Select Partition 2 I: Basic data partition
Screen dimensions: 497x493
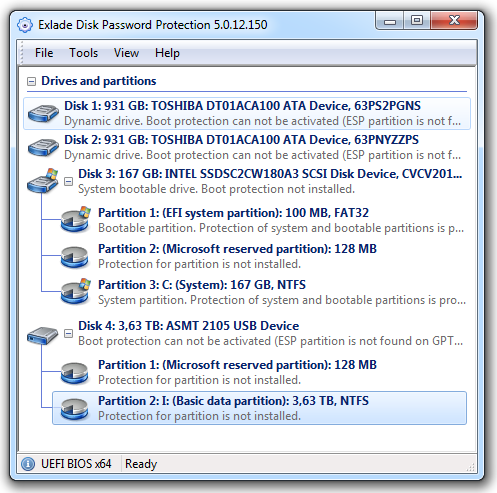coord(233,401)
